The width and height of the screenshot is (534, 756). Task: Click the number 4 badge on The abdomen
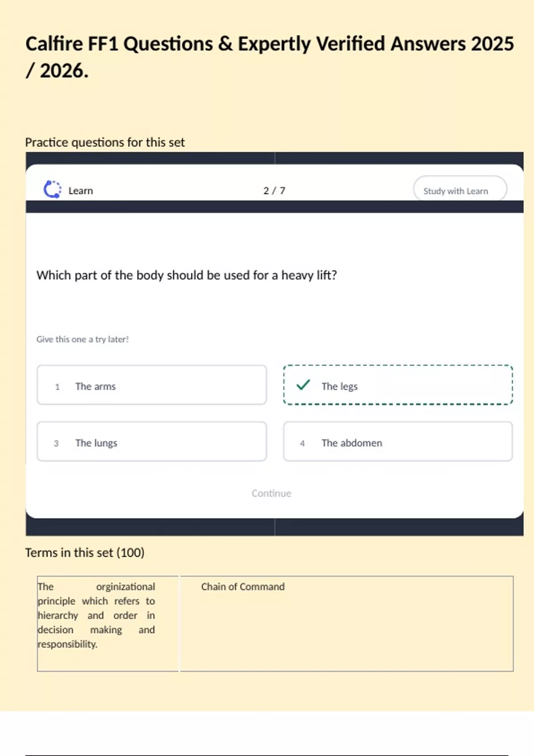pyautogui.click(x=302, y=443)
